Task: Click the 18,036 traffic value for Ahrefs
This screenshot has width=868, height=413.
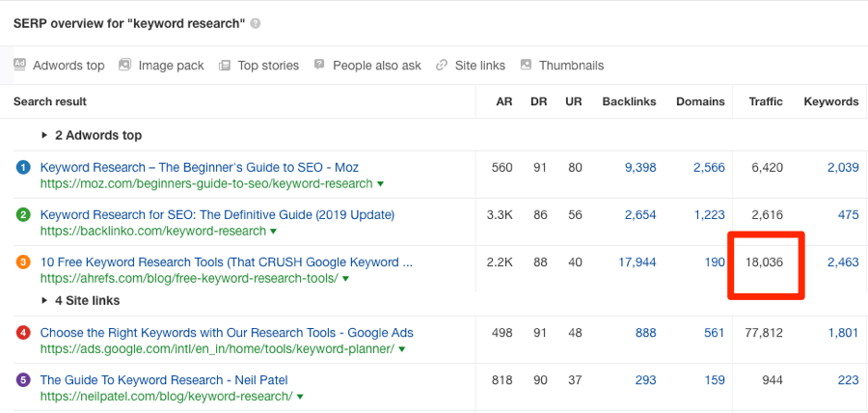Action: [764, 262]
